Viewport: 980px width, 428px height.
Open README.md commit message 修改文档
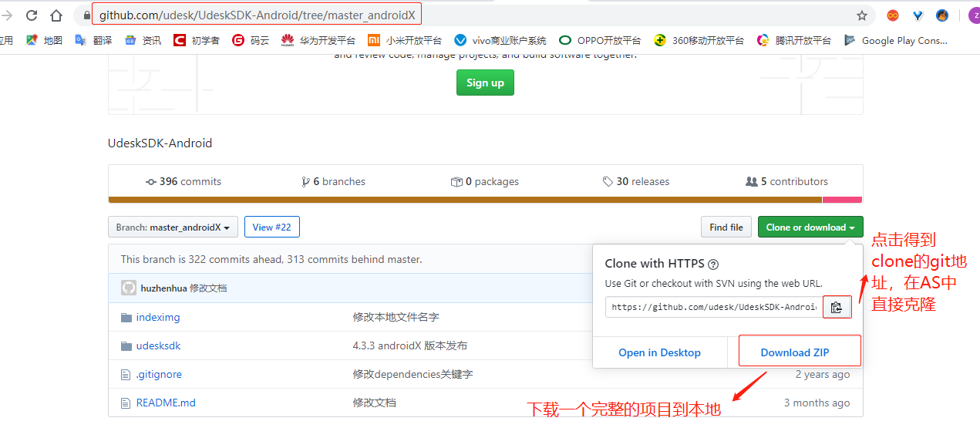coord(375,403)
